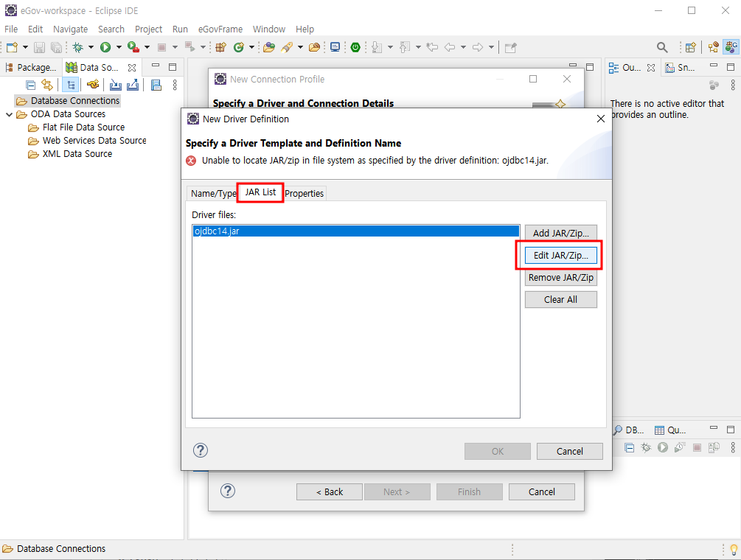741x560 pixels.
Task: Close the New Driver Definition dialog
Action: pyautogui.click(x=601, y=119)
